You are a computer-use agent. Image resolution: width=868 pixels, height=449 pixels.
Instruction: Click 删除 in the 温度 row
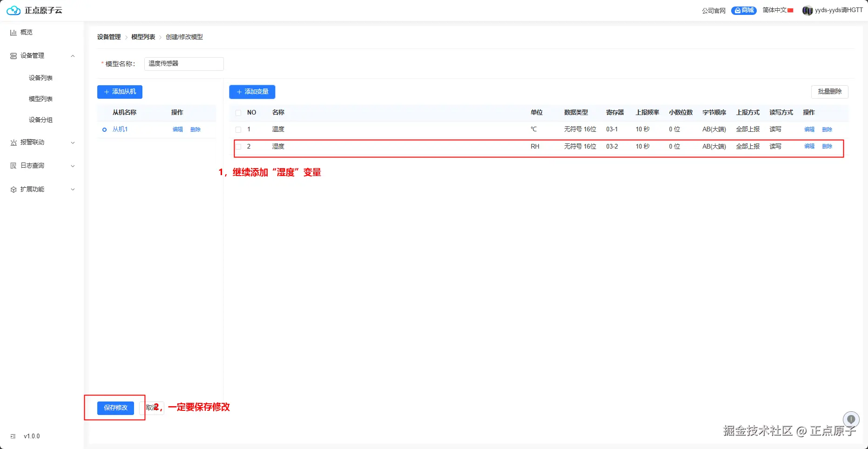pos(827,129)
